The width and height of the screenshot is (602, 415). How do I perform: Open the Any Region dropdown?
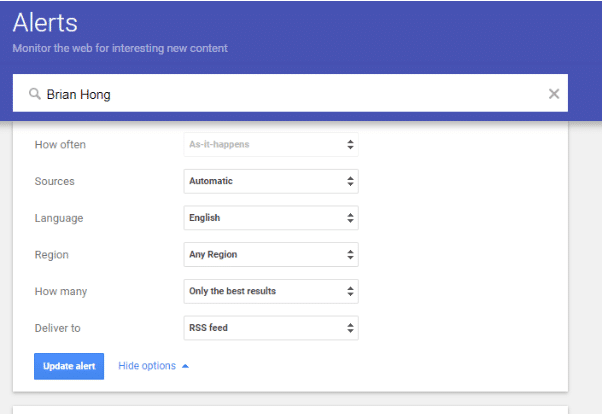pyautogui.click(x=271, y=255)
